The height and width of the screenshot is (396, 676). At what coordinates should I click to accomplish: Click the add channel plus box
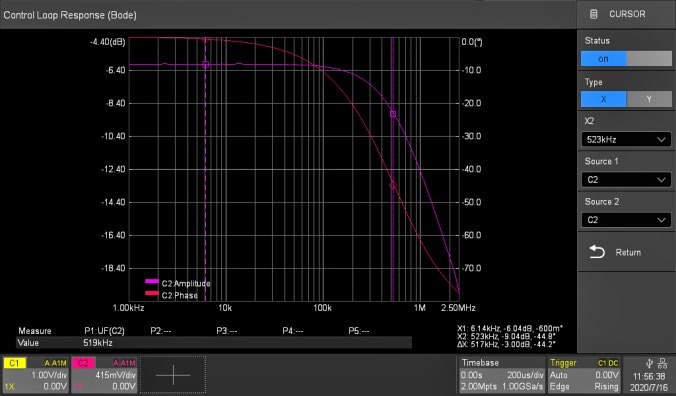173,374
